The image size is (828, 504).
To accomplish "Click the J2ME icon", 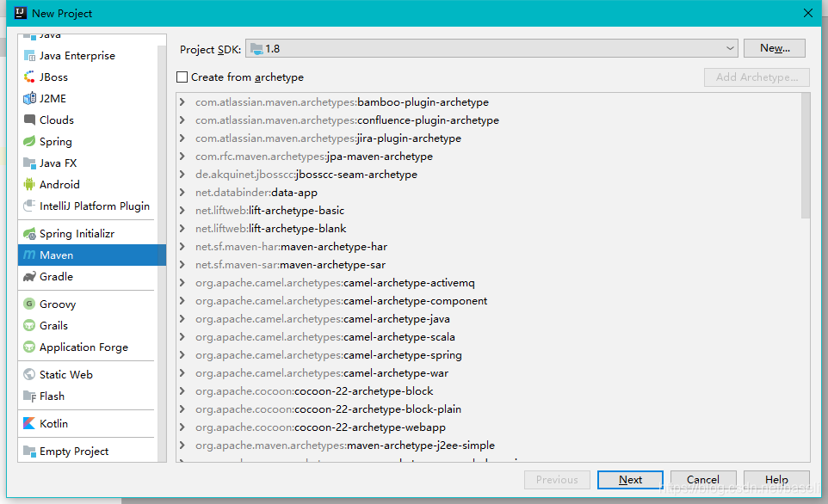I will tap(29, 99).
